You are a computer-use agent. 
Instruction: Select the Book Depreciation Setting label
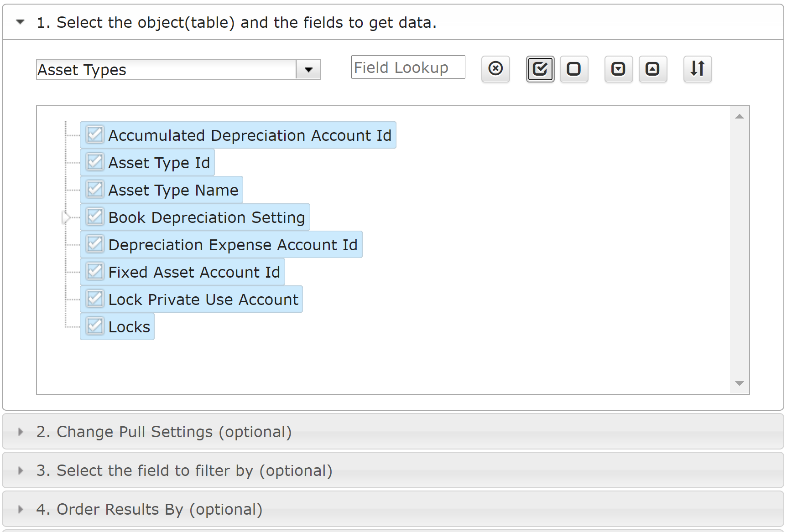click(x=207, y=217)
